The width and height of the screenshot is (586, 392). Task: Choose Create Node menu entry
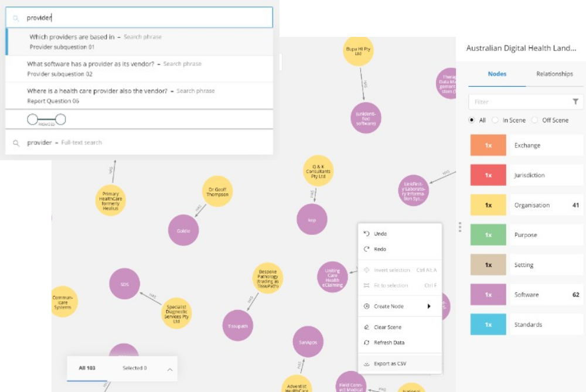click(x=400, y=306)
